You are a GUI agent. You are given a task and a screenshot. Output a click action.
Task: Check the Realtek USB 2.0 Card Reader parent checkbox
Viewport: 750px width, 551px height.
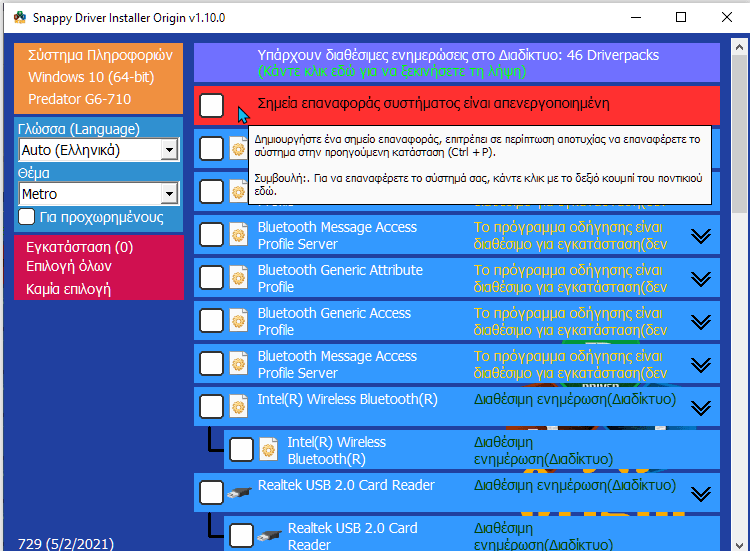point(211,493)
